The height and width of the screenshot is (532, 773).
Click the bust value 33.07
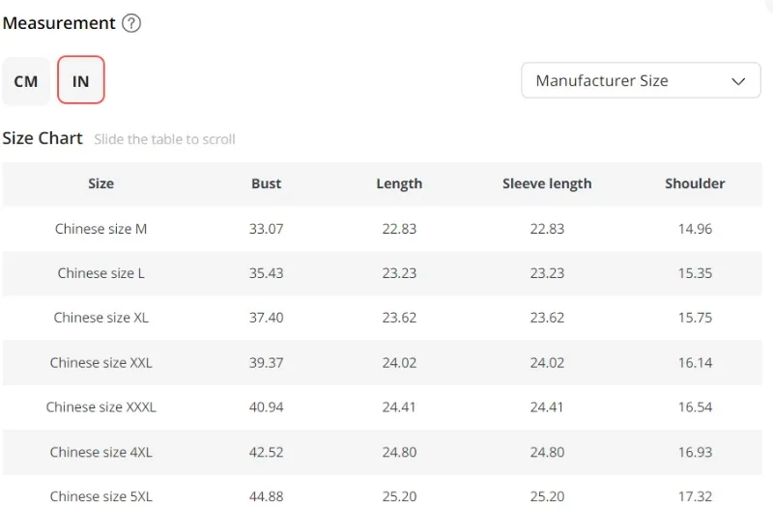267,229
